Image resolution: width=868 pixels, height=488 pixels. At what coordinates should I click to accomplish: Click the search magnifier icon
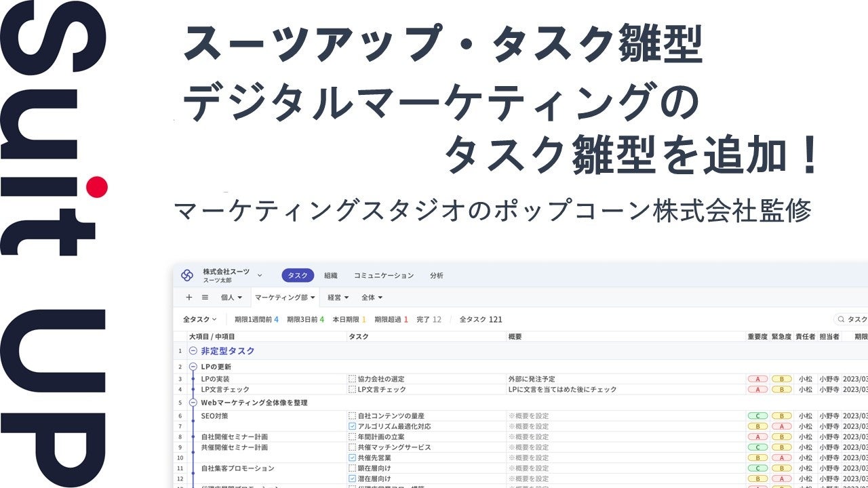click(x=841, y=319)
